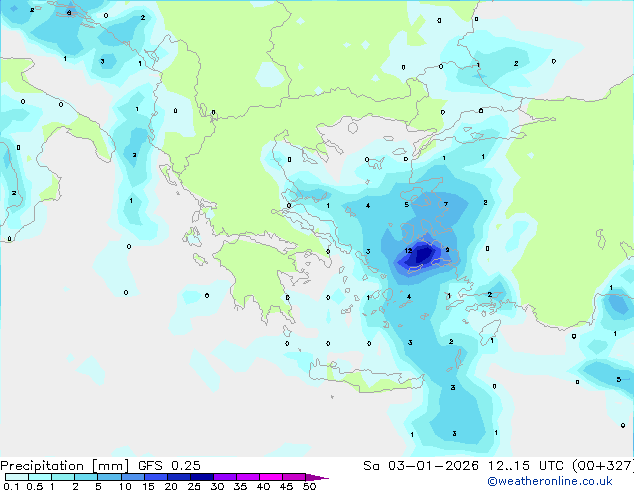
Task: Click the legend label '40'
Action: point(263,486)
